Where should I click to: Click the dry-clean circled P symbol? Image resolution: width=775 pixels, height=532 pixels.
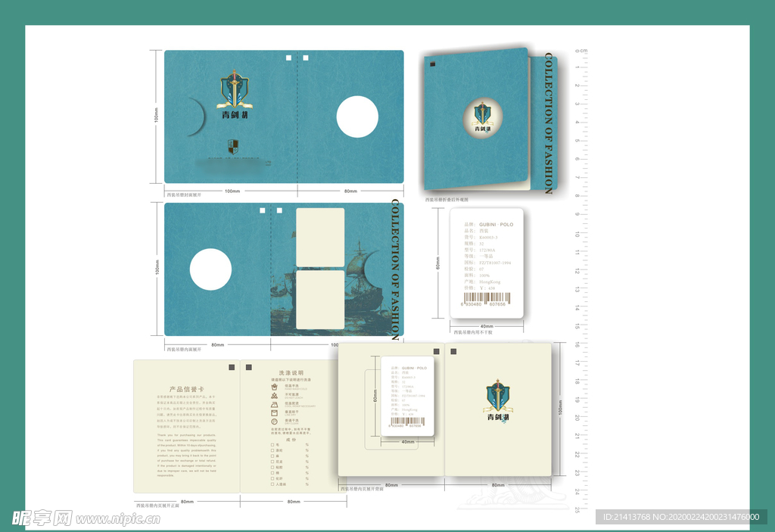pyautogui.click(x=274, y=422)
